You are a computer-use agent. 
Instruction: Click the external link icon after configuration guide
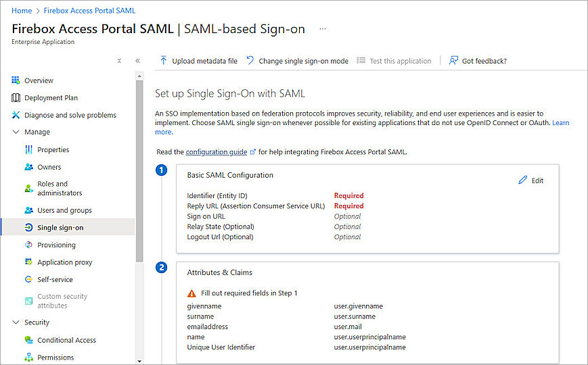coord(253,152)
